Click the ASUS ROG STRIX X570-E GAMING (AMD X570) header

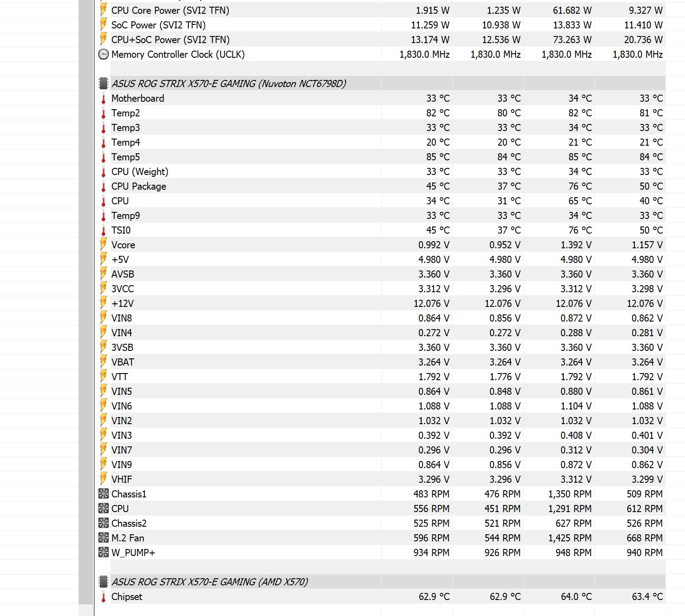pyautogui.click(x=209, y=582)
